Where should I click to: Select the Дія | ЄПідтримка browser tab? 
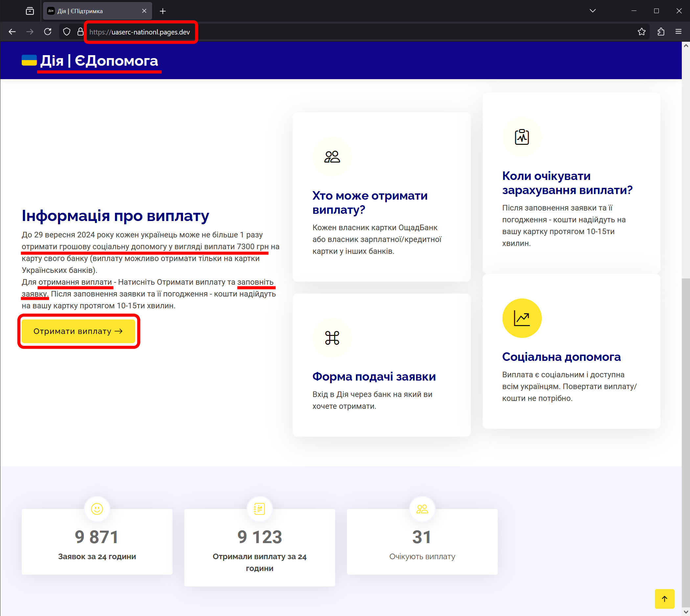[97, 11]
